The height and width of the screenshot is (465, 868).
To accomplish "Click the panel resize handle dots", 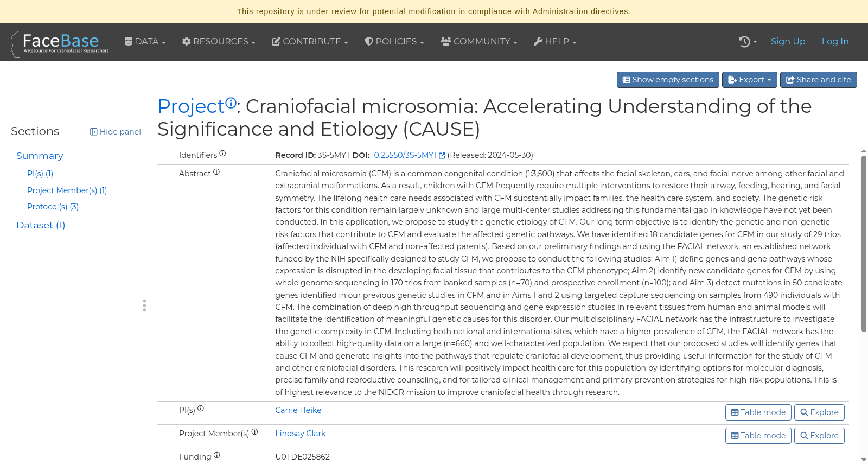I will 144,305.
